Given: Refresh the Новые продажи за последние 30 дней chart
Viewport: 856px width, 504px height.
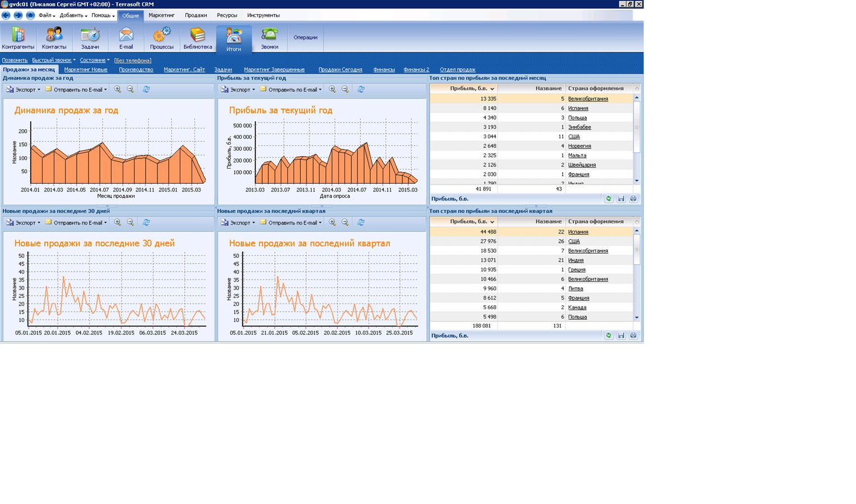Looking at the screenshot, I should (146, 222).
